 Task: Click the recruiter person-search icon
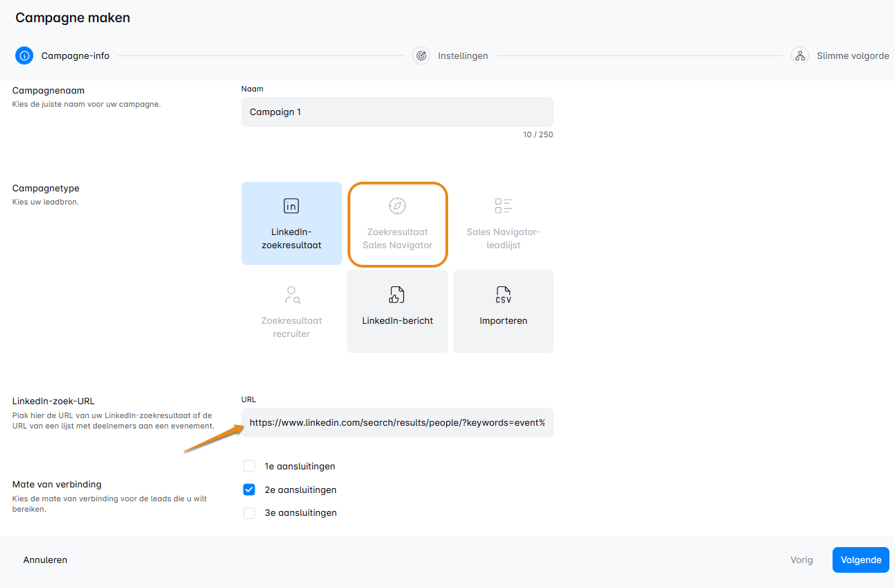(292, 295)
